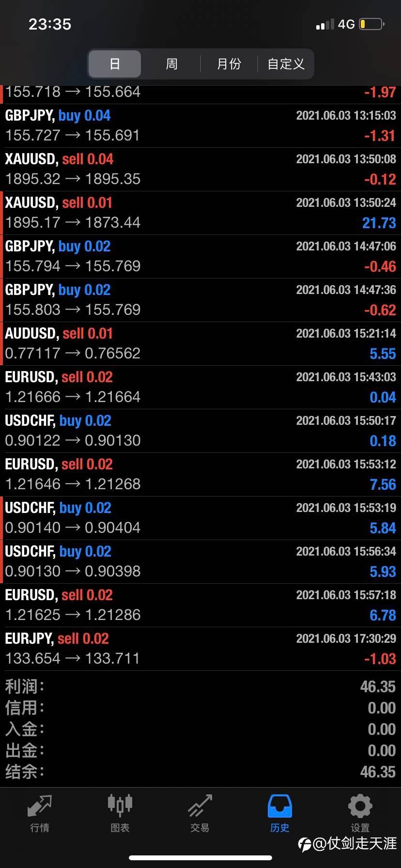The height and width of the screenshot is (868, 401).
Task: Tap the 7.56 profit value on EURUSD
Action: [383, 484]
